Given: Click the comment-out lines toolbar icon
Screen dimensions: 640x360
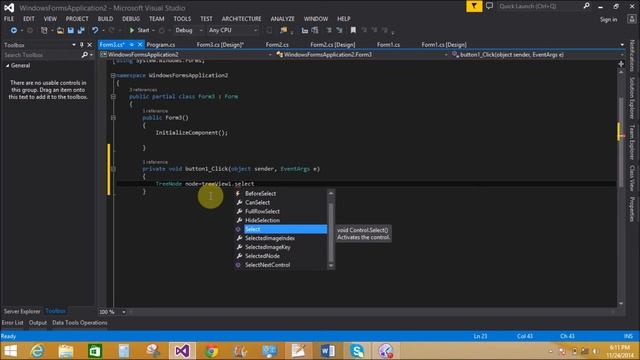Looking at the screenshot, I should tap(329, 30).
